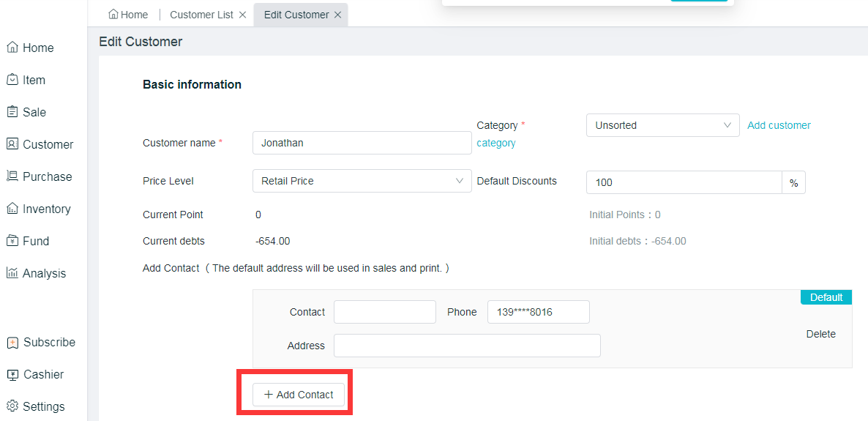Expand the Category dropdown showing Unsorted

point(662,125)
